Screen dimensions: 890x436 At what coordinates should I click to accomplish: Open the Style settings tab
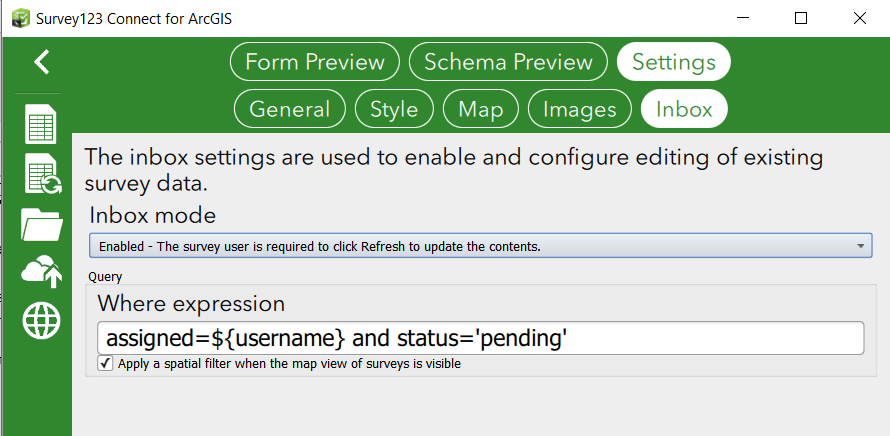point(394,109)
